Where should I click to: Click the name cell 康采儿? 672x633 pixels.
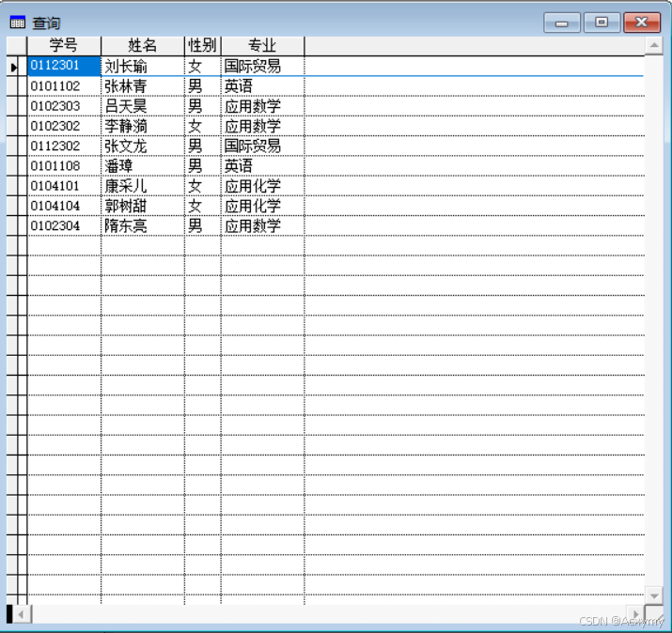[143, 186]
